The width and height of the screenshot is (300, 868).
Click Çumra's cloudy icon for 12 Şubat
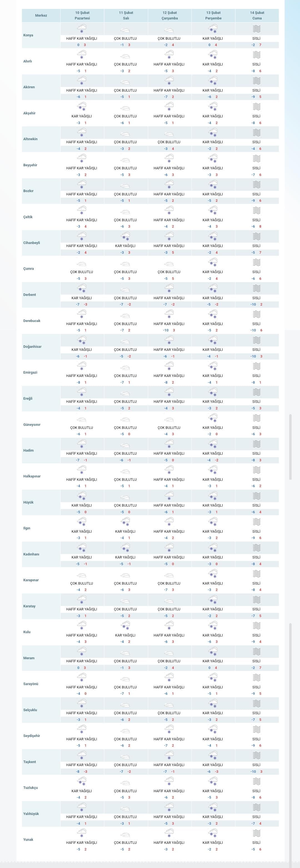(169, 264)
